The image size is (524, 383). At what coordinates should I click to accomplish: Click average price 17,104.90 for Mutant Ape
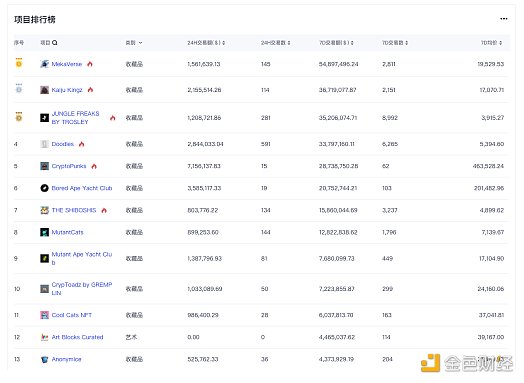[x=492, y=258]
